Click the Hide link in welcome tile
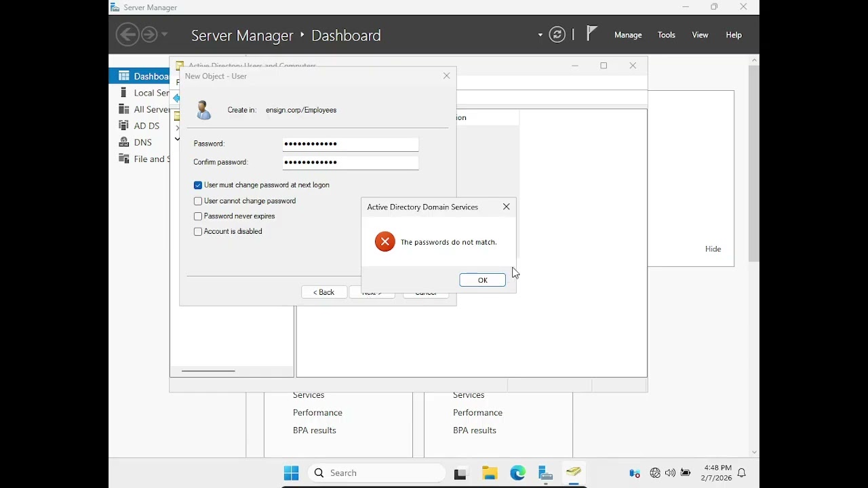Viewport: 868px width, 488px height. (713, 249)
